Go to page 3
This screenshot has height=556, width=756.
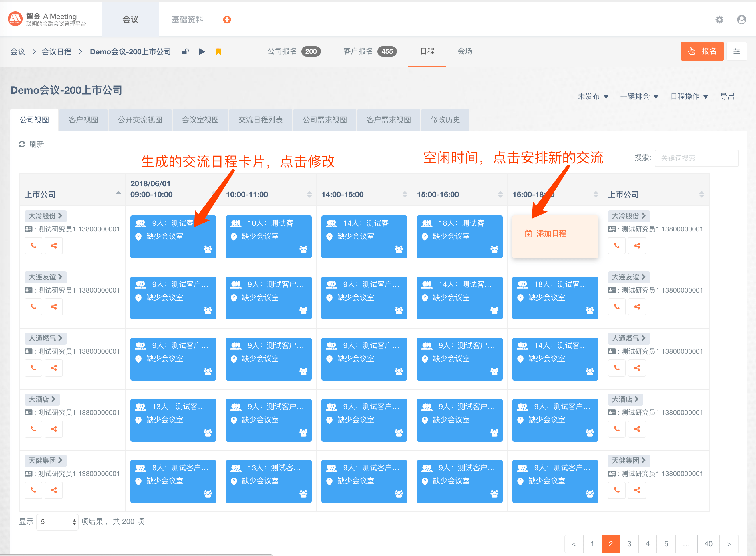point(629,544)
